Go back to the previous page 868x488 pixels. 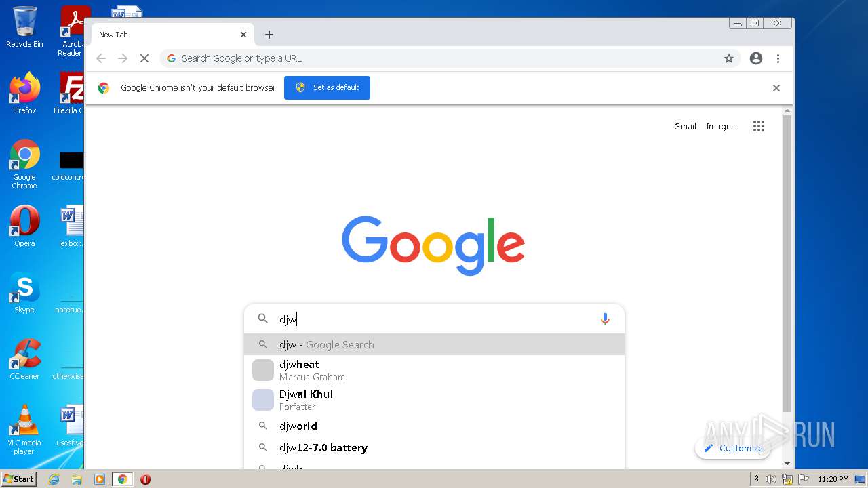101,58
